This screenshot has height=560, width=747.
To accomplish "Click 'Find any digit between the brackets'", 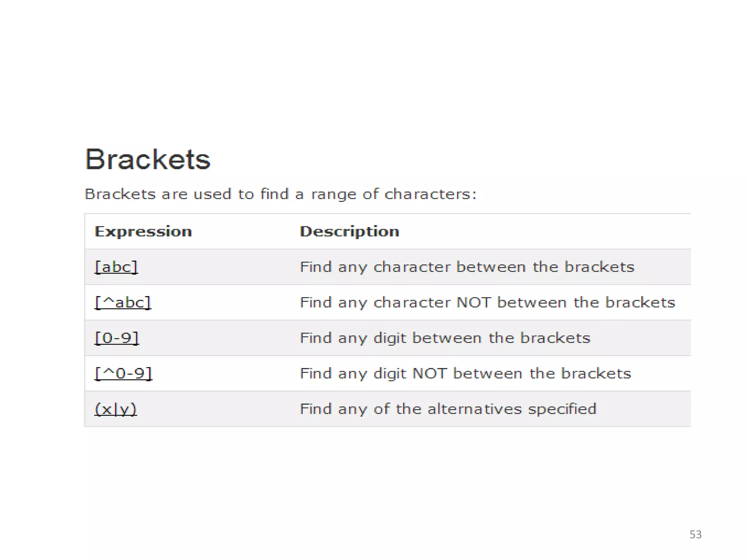I will [445, 338].
